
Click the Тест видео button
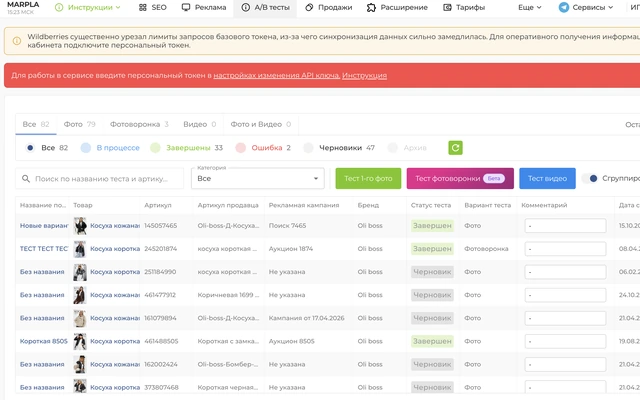[547, 178]
